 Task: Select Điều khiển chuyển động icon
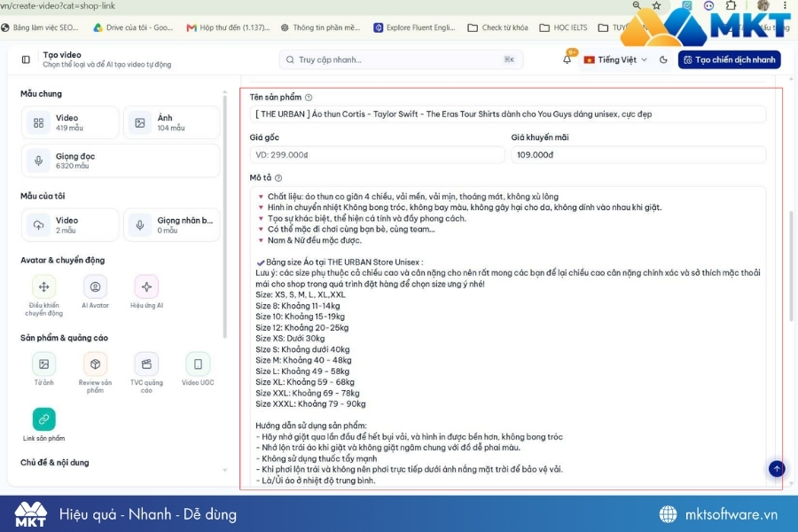pos(43,286)
